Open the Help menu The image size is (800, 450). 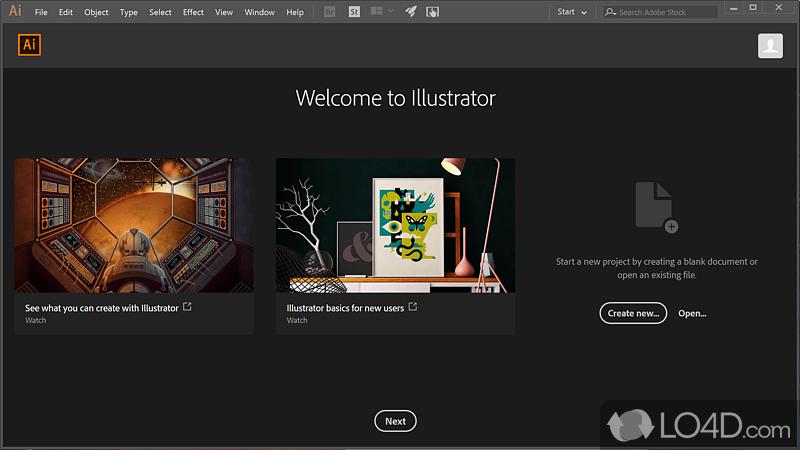coord(295,12)
